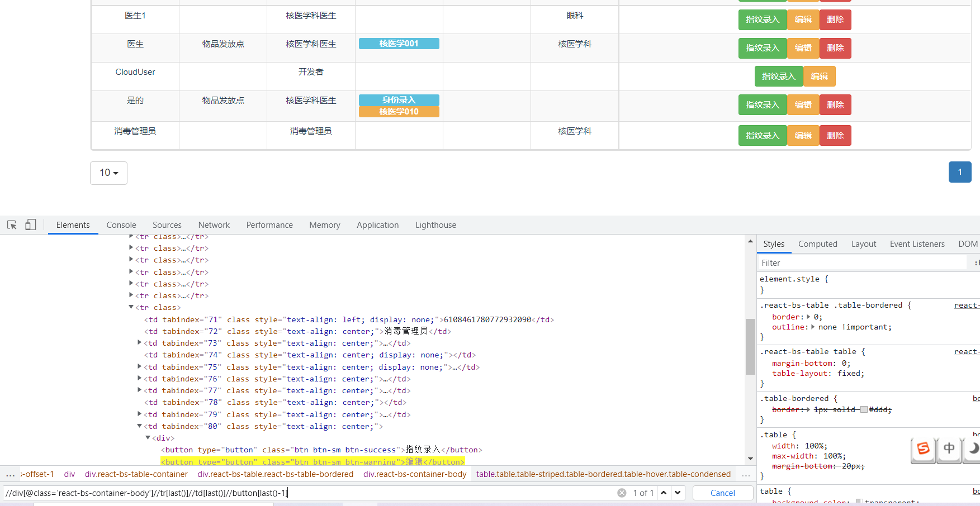Open the 10 rows-per-page dropdown
Image resolution: width=980 pixels, height=506 pixels.
(x=108, y=173)
